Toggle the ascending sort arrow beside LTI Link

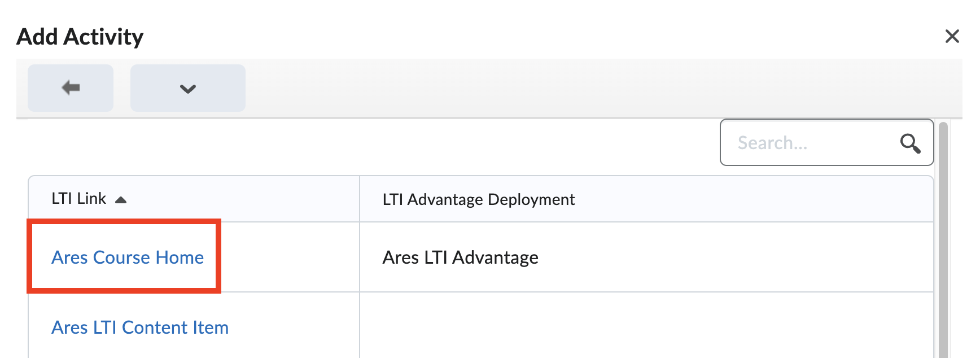click(x=121, y=200)
